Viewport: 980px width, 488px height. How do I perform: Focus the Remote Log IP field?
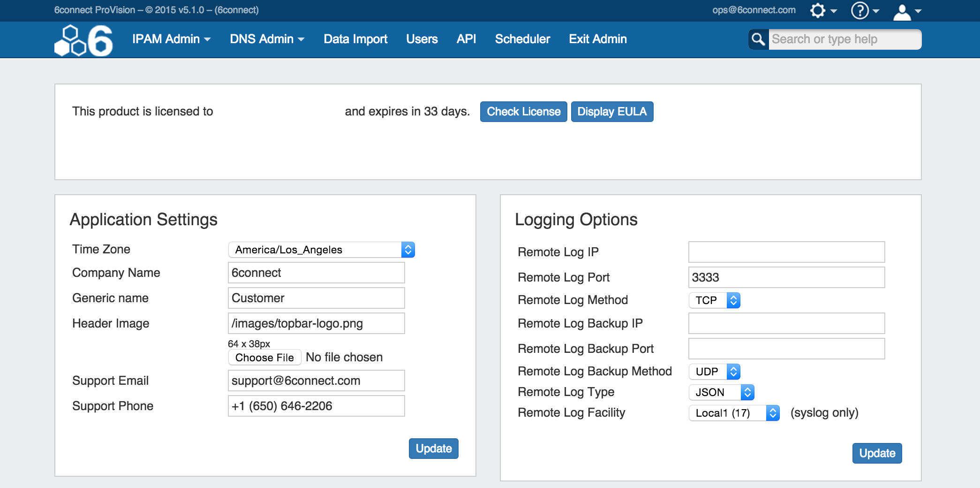[786, 252]
